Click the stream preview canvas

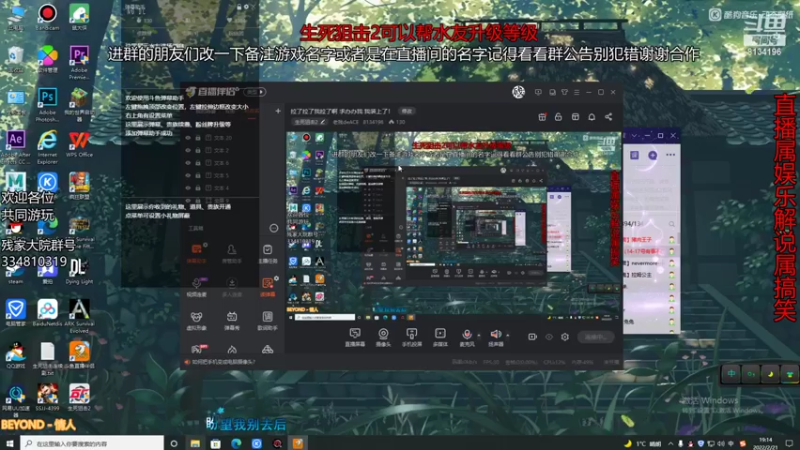(x=453, y=226)
